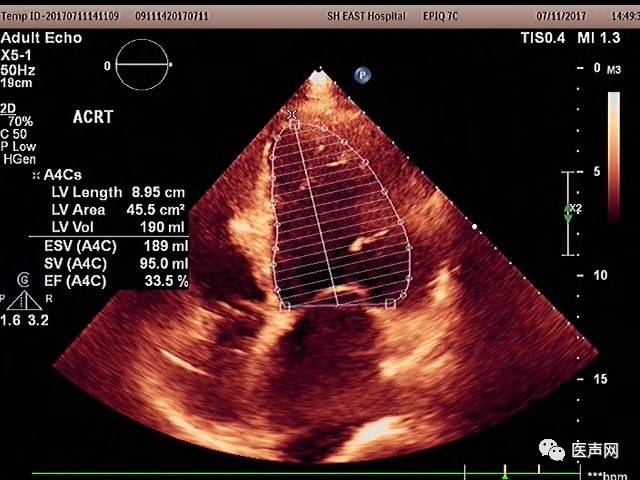
Task: Click the ACRT annotation label
Action: coord(93,117)
